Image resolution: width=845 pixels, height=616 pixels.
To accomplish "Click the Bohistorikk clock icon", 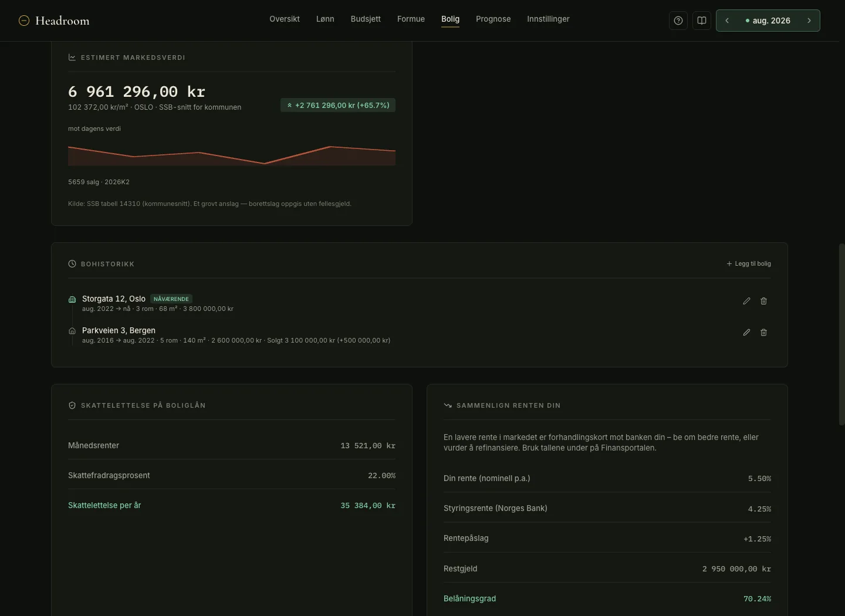I will click(x=72, y=264).
